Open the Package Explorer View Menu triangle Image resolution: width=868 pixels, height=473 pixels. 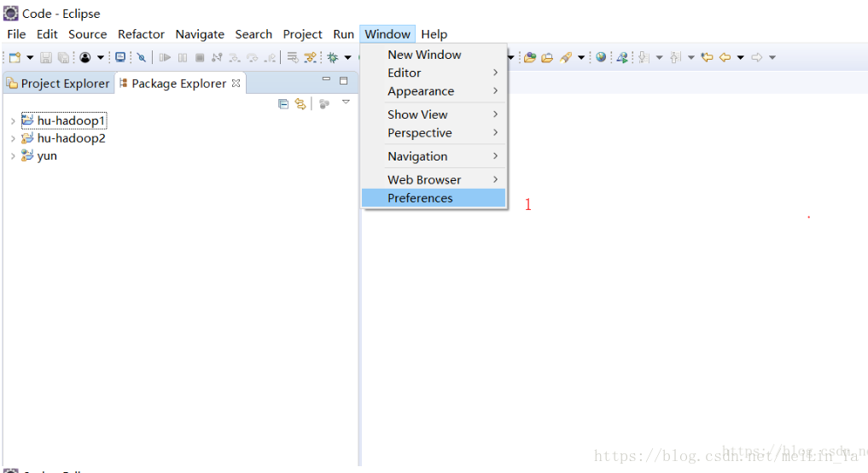(x=346, y=102)
